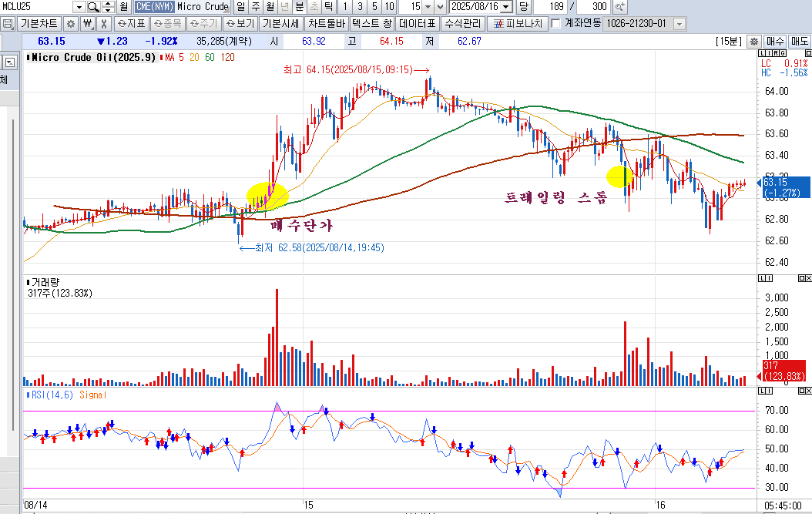Viewport: 812px width, 514px height.
Task: Click the G box above the price axis
Action: point(783,53)
